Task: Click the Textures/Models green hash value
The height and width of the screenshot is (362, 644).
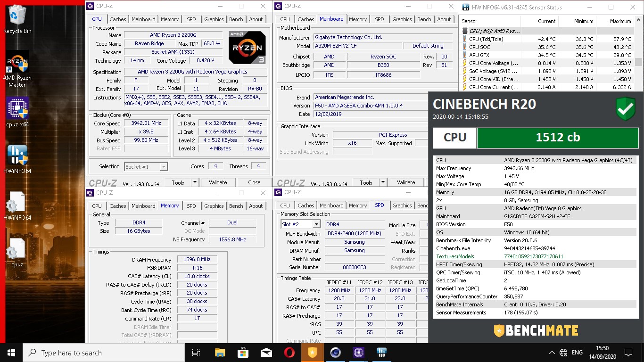Action: pos(534,256)
